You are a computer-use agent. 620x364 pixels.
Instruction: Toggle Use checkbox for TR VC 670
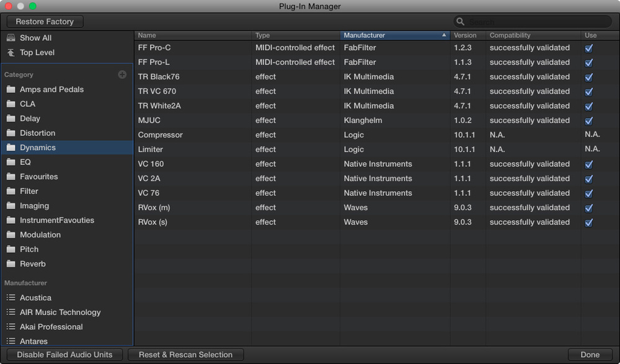[589, 92]
